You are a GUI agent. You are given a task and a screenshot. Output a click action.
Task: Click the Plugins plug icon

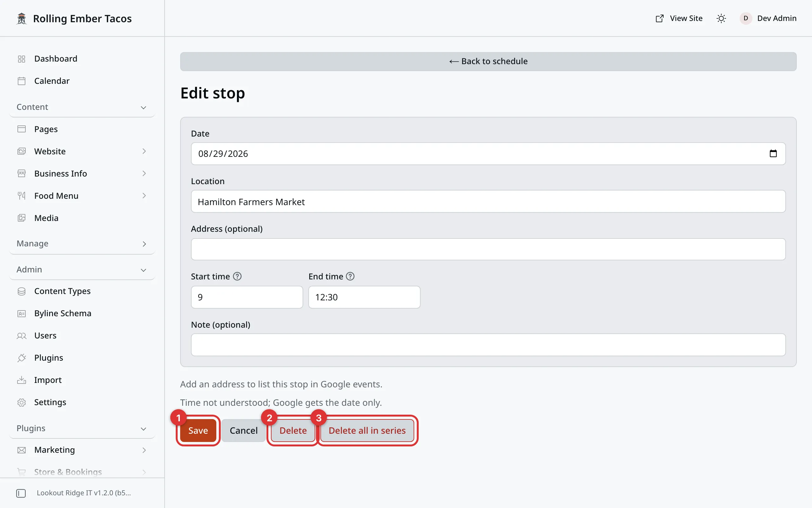[x=22, y=358]
